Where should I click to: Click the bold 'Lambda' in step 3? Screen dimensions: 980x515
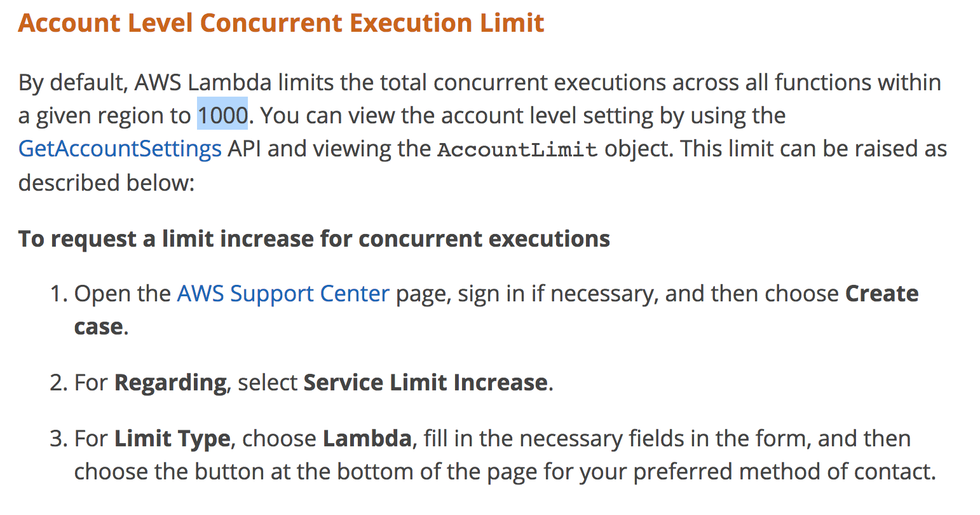[x=367, y=439]
